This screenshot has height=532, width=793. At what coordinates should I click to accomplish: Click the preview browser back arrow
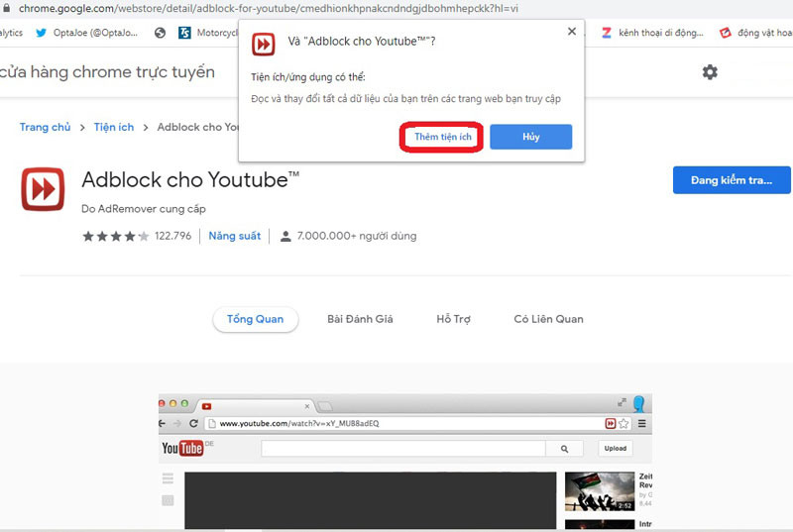tap(162, 423)
